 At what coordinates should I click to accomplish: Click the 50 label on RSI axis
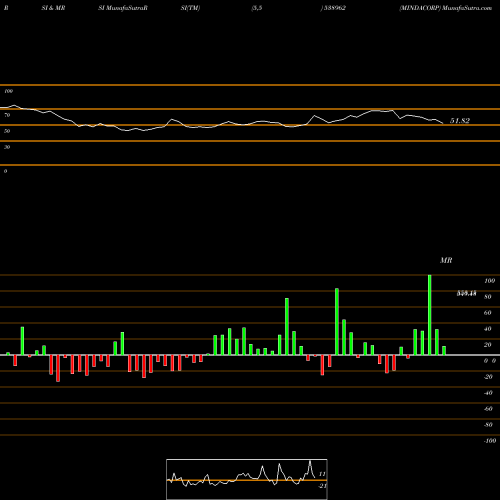(x=7, y=131)
